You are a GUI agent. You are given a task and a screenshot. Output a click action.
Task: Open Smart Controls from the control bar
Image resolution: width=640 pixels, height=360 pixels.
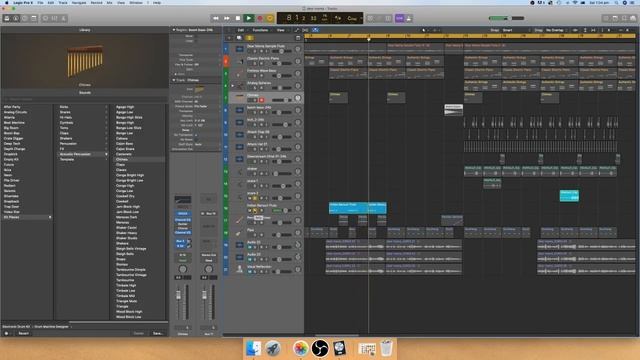46,18
